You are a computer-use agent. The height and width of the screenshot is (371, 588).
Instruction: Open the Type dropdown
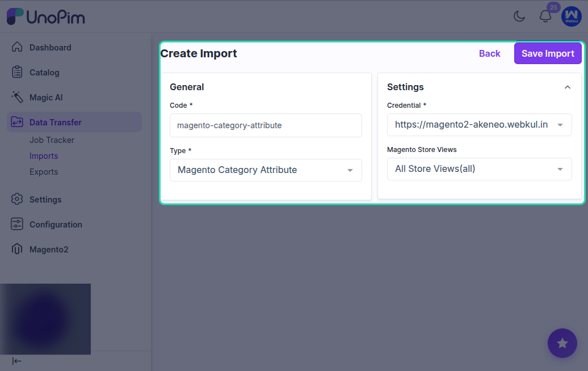[266, 170]
